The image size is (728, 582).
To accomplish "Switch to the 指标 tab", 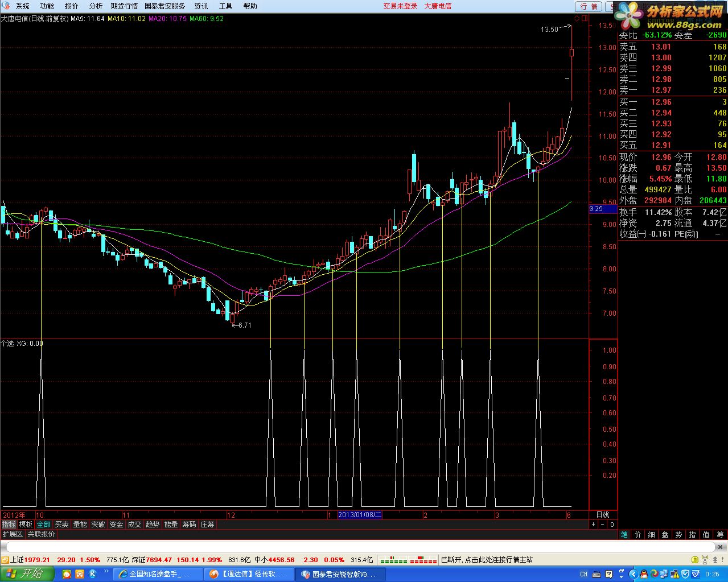I will click(9, 525).
